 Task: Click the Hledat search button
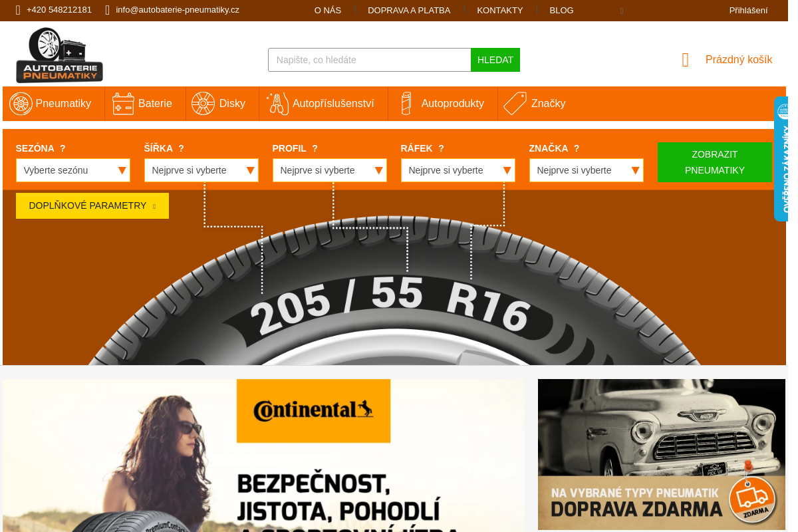point(495,60)
